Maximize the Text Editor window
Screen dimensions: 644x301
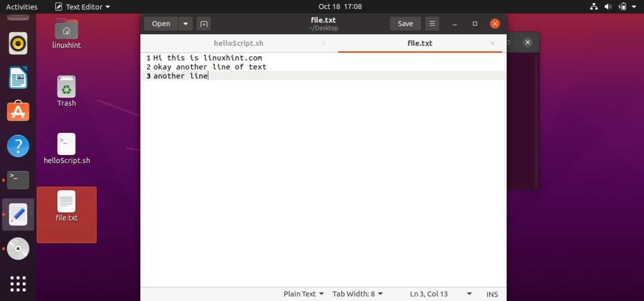[475, 24]
